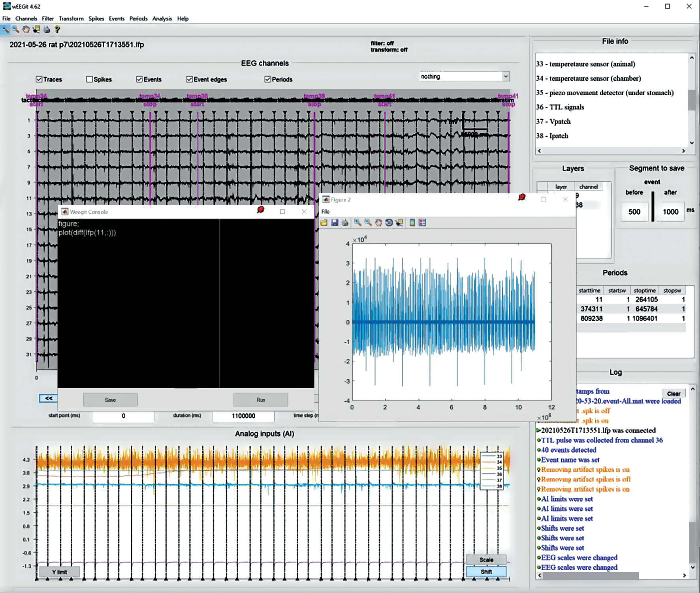Click the insert legend icon in Figure 2
Screen dimensions: 700x593
click(x=422, y=223)
